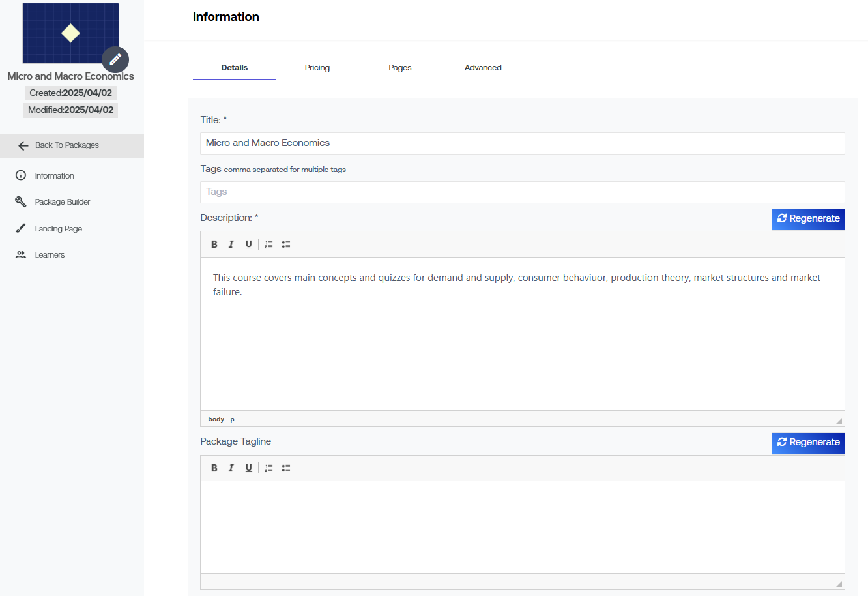The image size is (868, 596).
Task: Open Package Builder from the sidebar
Action: point(62,202)
